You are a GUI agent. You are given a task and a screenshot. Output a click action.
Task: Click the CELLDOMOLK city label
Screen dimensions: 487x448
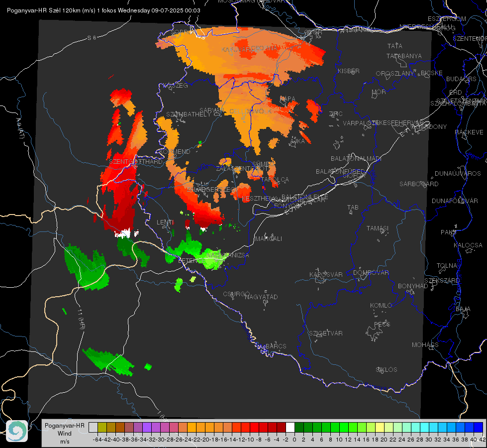(x=251, y=112)
